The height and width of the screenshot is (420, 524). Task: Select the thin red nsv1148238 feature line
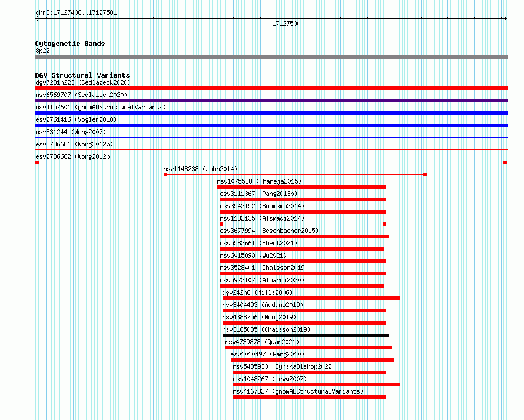pyautogui.click(x=295, y=175)
